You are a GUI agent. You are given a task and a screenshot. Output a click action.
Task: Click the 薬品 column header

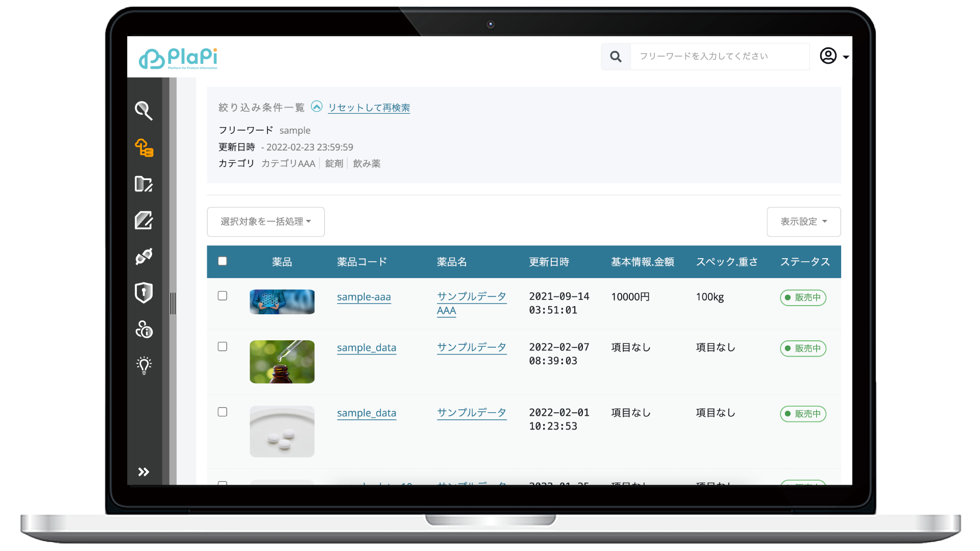282,262
